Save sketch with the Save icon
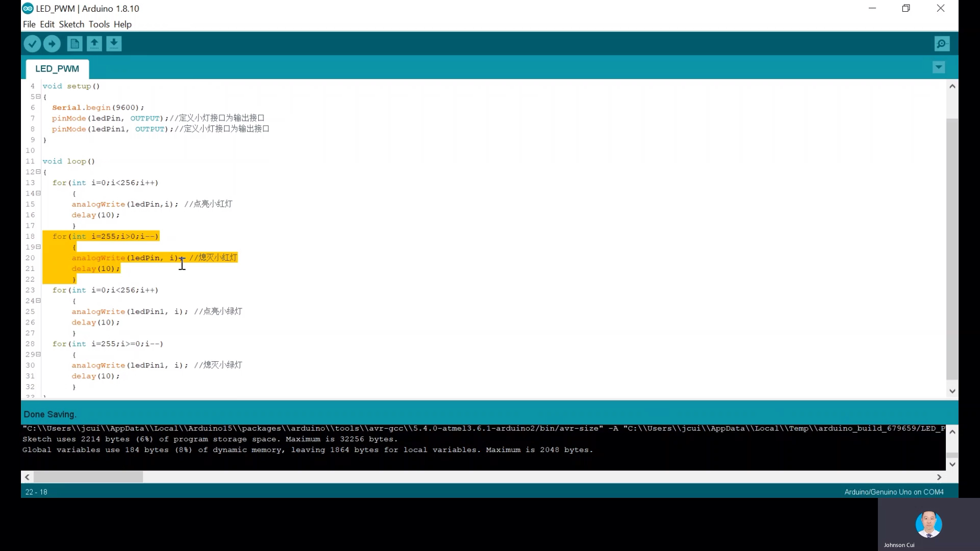980x551 pixels. click(114, 44)
